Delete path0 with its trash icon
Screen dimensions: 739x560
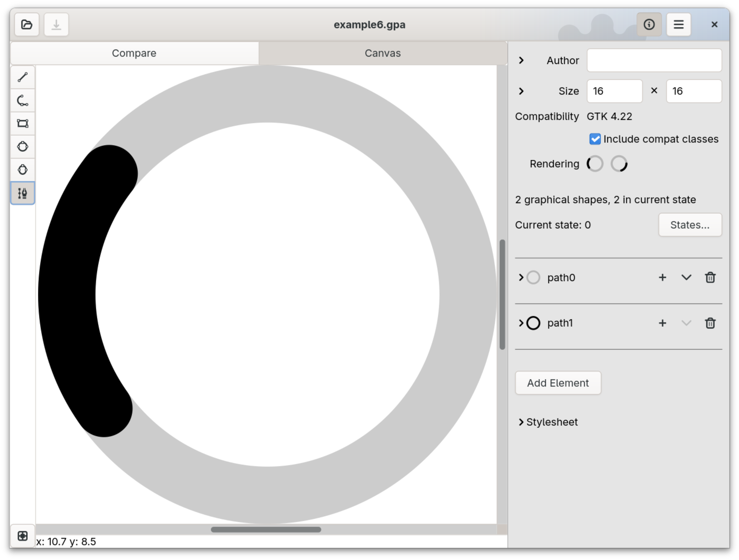pyautogui.click(x=710, y=278)
